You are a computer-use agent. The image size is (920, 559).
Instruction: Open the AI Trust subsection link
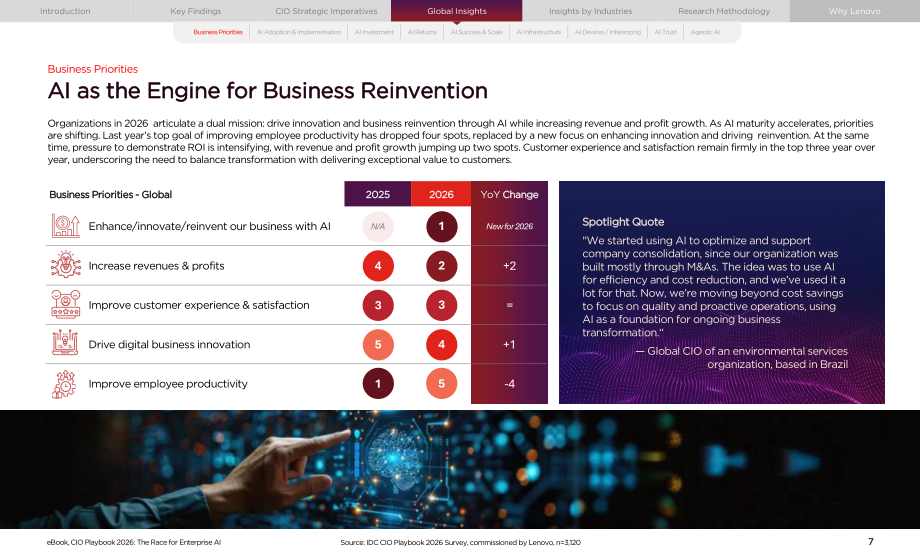(665, 32)
